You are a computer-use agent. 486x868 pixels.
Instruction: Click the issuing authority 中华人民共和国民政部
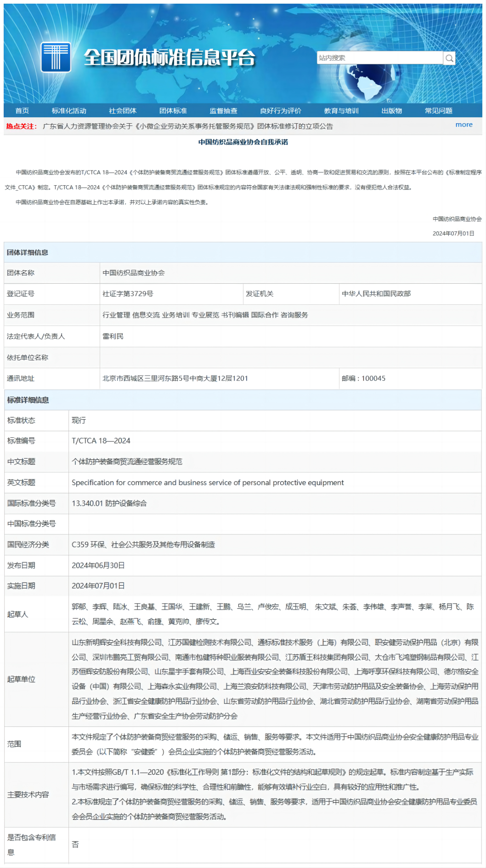click(x=376, y=294)
